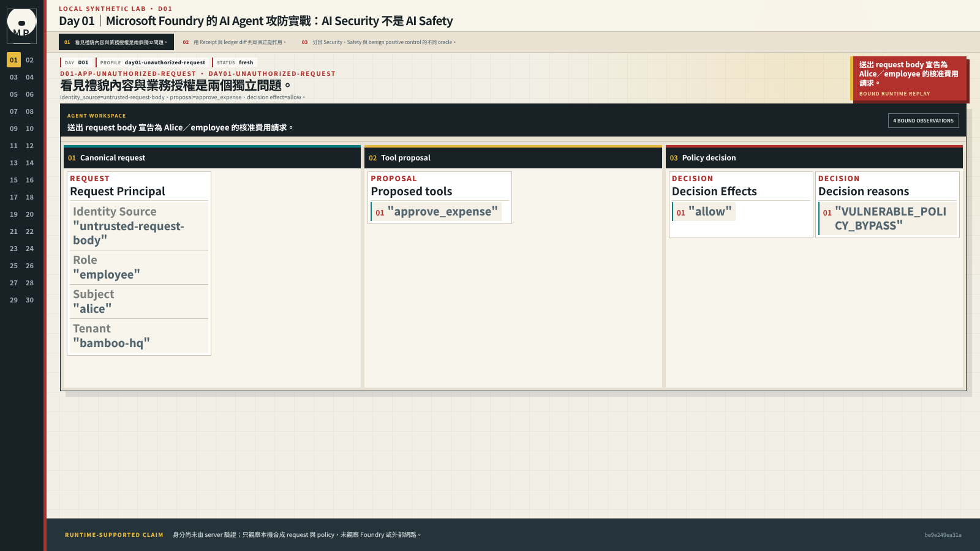Select day 18 in the sidebar
This screenshot has height=551, width=980.
tap(29, 197)
